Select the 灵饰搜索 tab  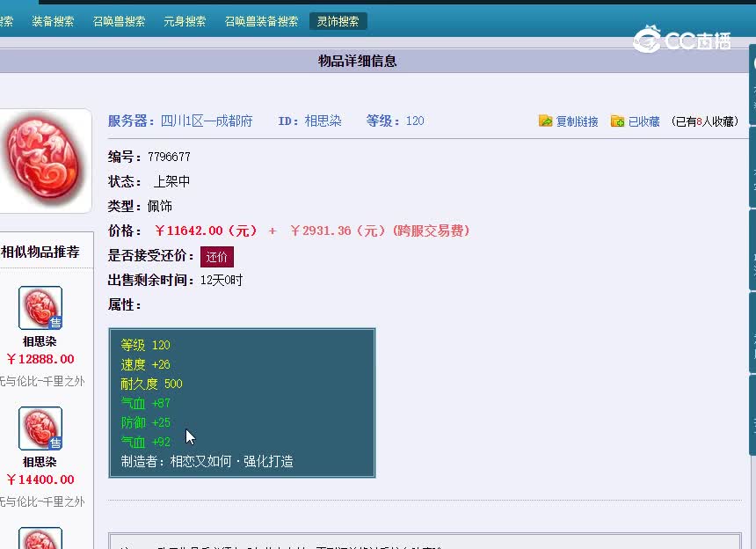click(338, 21)
